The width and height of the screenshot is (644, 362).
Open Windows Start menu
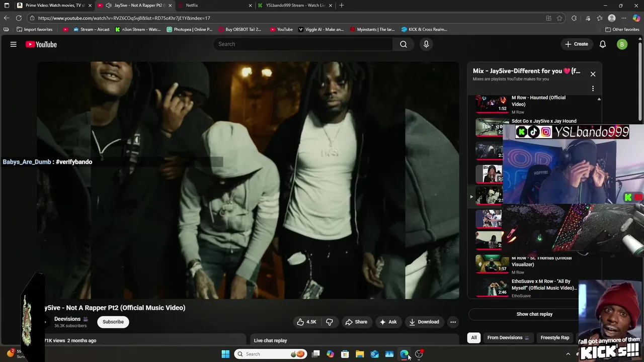pyautogui.click(x=225, y=354)
